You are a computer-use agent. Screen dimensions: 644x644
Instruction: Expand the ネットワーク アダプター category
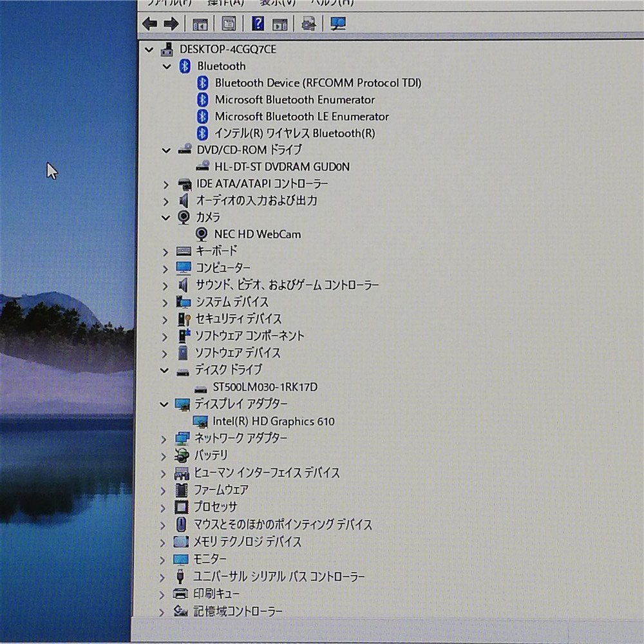point(164,439)
